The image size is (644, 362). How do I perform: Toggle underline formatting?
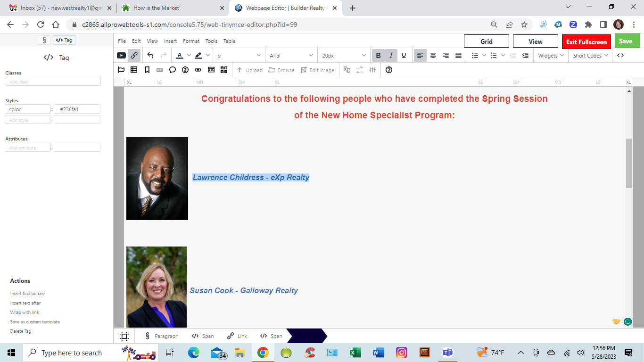404,56
